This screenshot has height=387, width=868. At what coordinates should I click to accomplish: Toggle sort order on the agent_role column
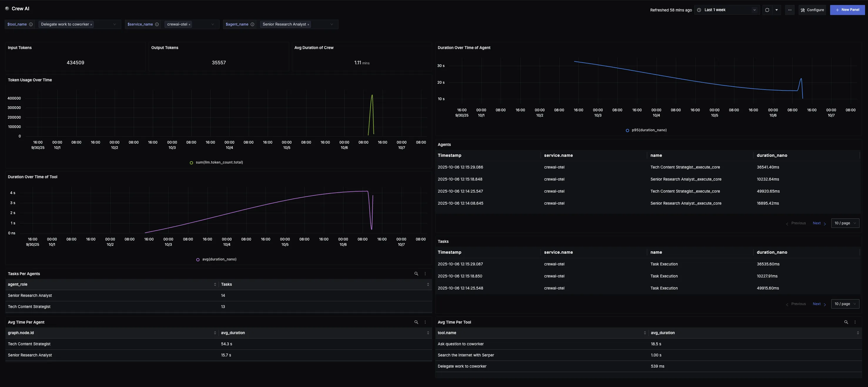pyautogui.click(x=215, y=284)
